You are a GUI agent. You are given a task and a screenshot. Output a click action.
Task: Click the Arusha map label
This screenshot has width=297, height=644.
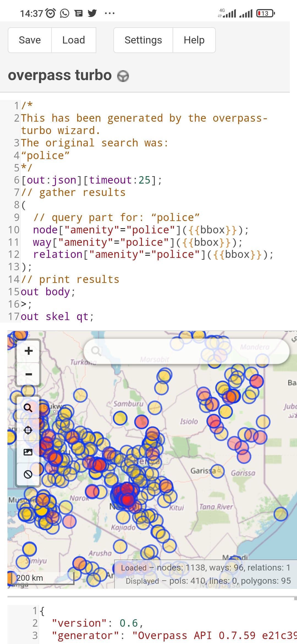click(x=100, y=553)
